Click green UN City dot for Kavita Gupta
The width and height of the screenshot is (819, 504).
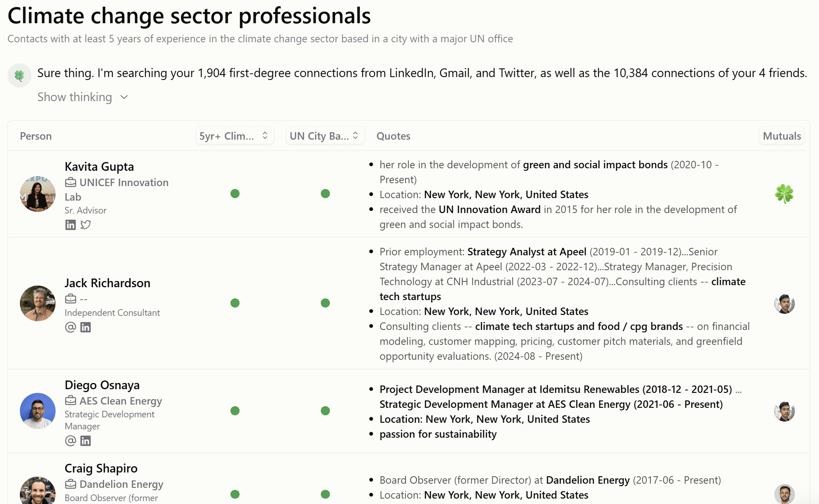pos(325,194)
